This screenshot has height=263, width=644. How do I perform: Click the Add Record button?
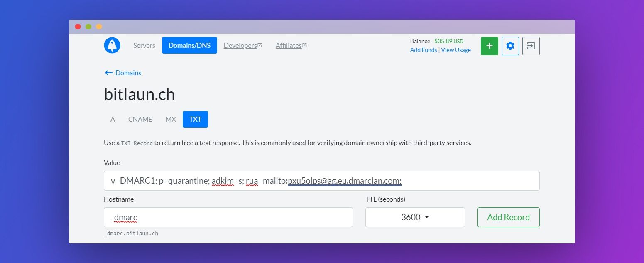pos(509,217)
